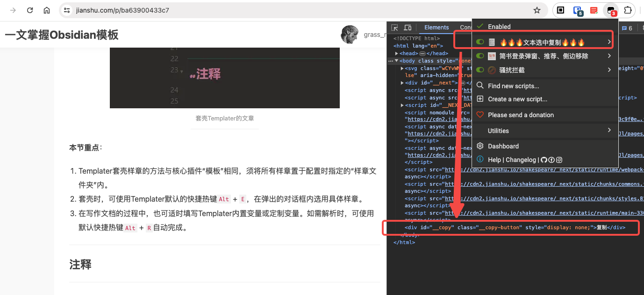Expand submenu arrow for 简书登录弹窗 script
This screenshot has height=295, width=644.
[x=609, y=56]
